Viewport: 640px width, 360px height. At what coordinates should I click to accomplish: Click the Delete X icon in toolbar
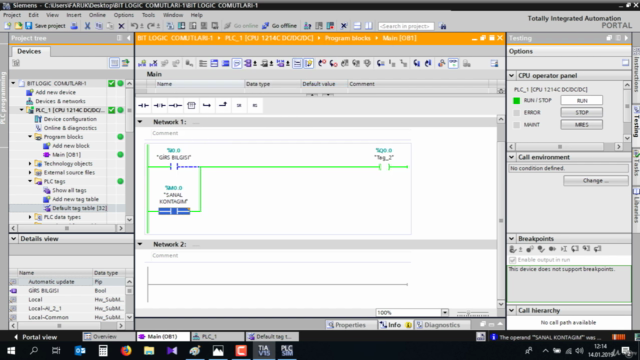[121, 26]
